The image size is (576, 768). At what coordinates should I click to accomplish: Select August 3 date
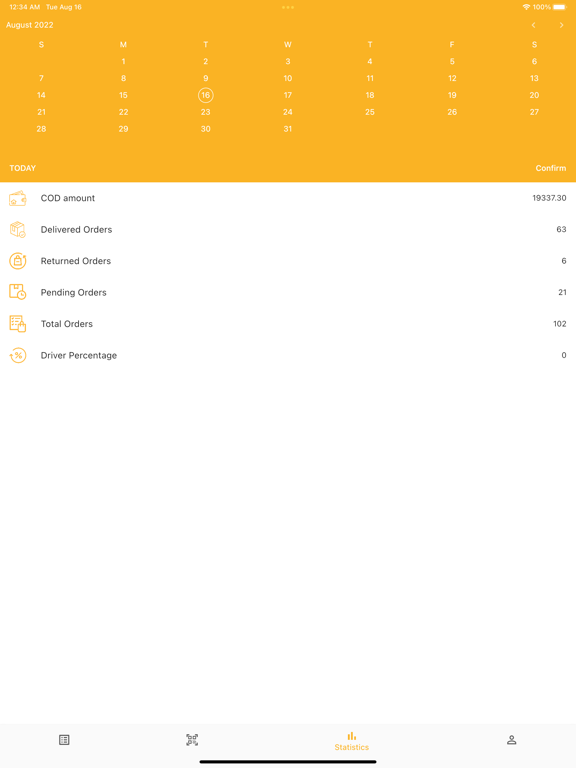pyautogui.click(x=288, y=61)
